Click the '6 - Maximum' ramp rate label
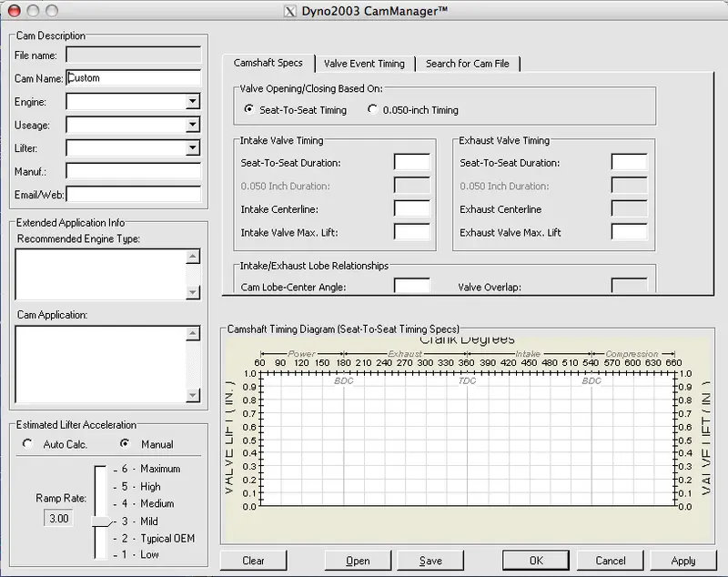This screenshot has width=728, height=577. click(x=151, y=469)
